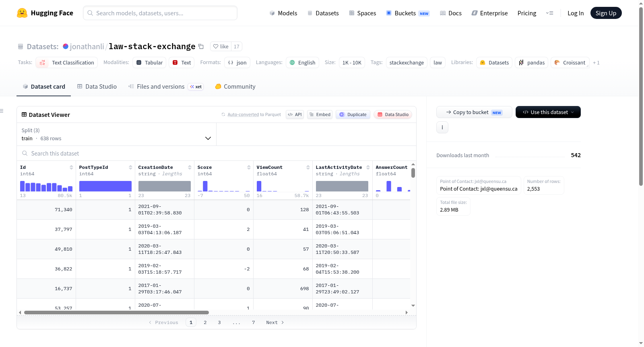Open the navigation more-menu icon beside Pricing
This screenshot has height=347, width=644.
coord(549,13)
